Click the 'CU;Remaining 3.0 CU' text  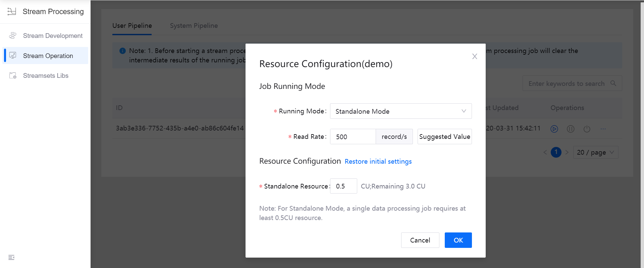point(393,186)
